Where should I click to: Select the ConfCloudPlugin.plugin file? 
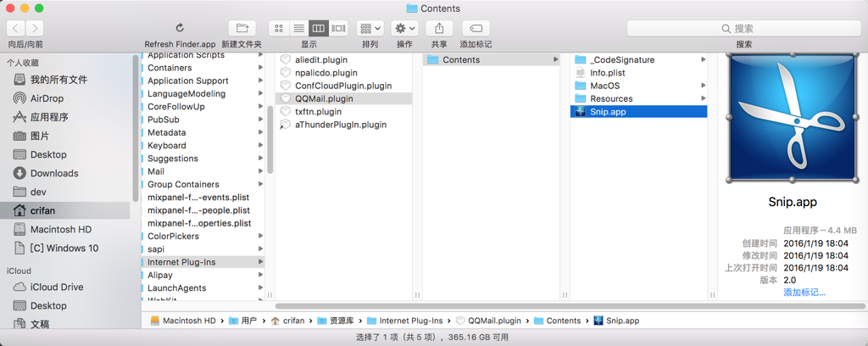[344, 86]
